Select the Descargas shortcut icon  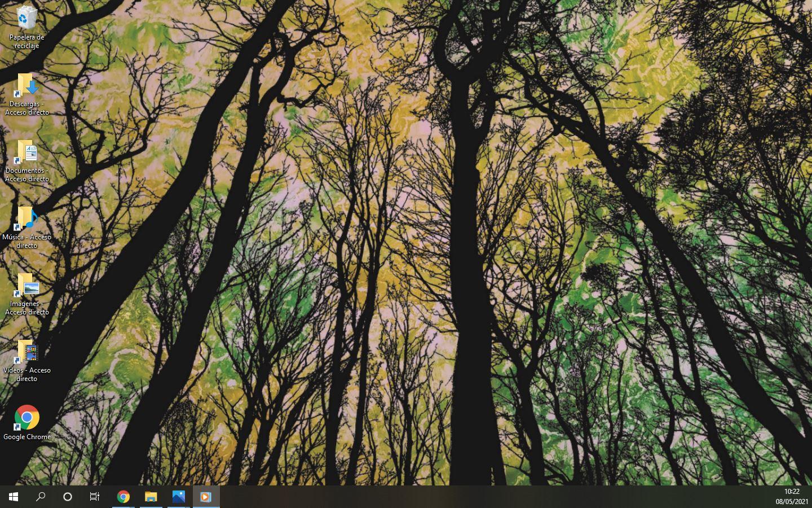[x=27, y=94]
